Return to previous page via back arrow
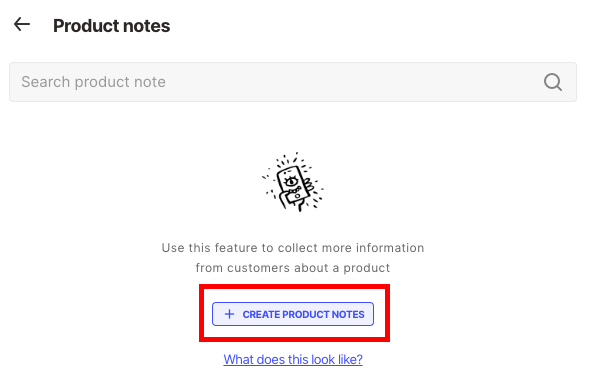Screen dimensions: 589x385 pos(22,24)
